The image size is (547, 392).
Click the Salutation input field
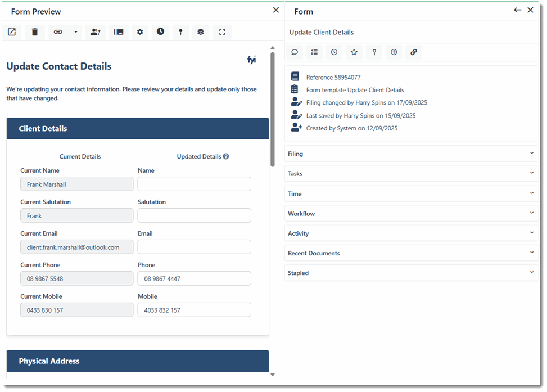click(195, 215)
